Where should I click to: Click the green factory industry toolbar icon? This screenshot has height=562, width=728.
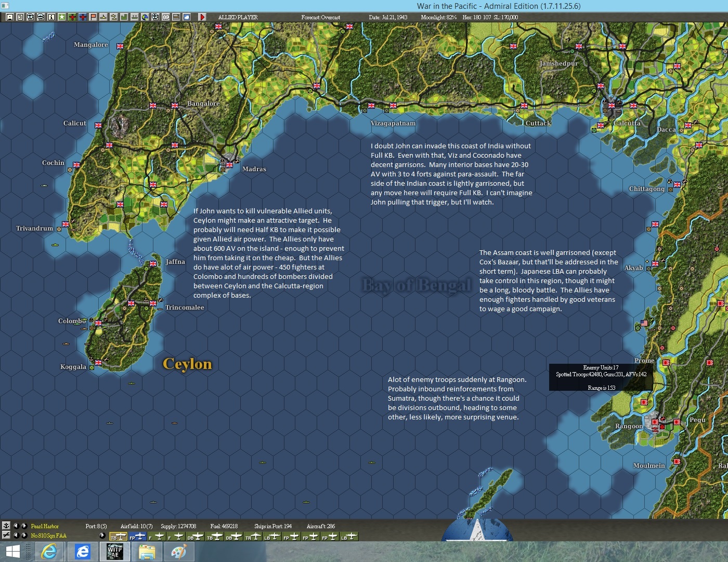point(124,17)
